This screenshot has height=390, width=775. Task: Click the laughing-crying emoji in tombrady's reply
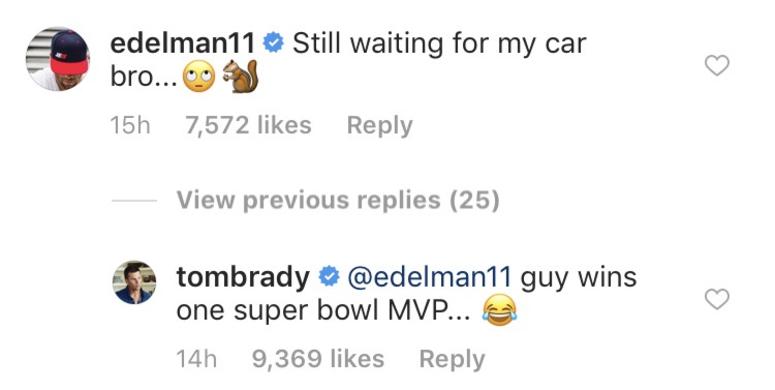tap(500, 310)
